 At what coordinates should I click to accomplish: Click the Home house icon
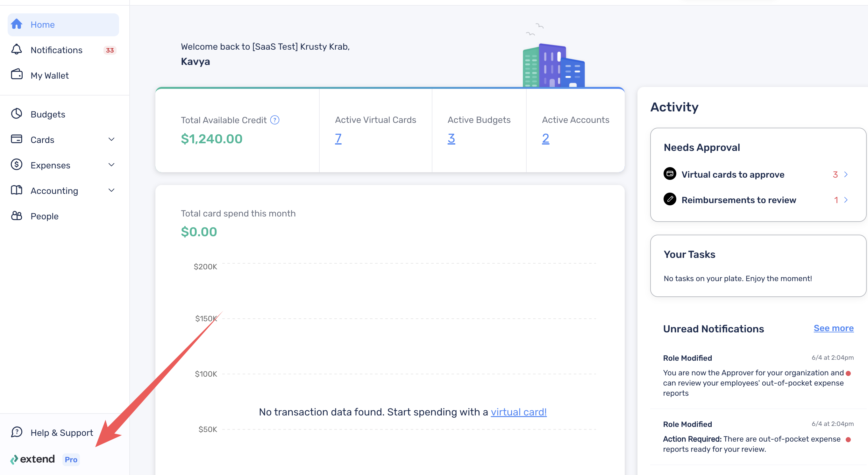pos(17,24)
